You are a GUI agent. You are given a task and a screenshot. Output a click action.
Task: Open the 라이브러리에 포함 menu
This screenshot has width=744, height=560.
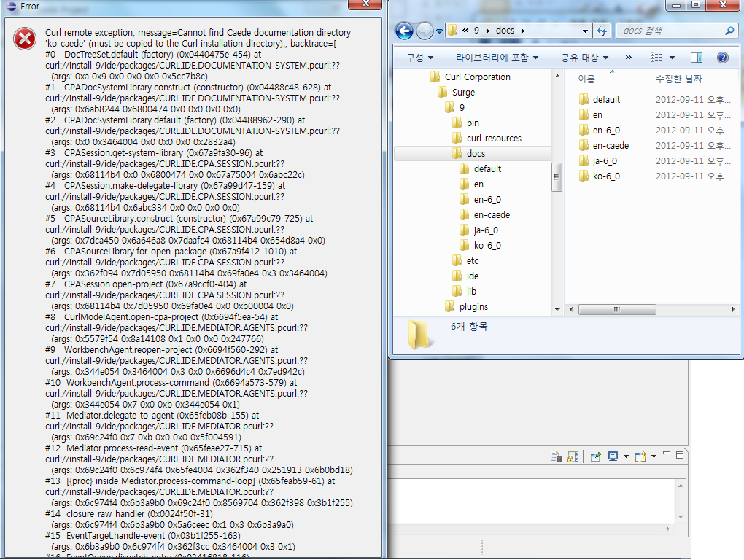tap(497, 58)
